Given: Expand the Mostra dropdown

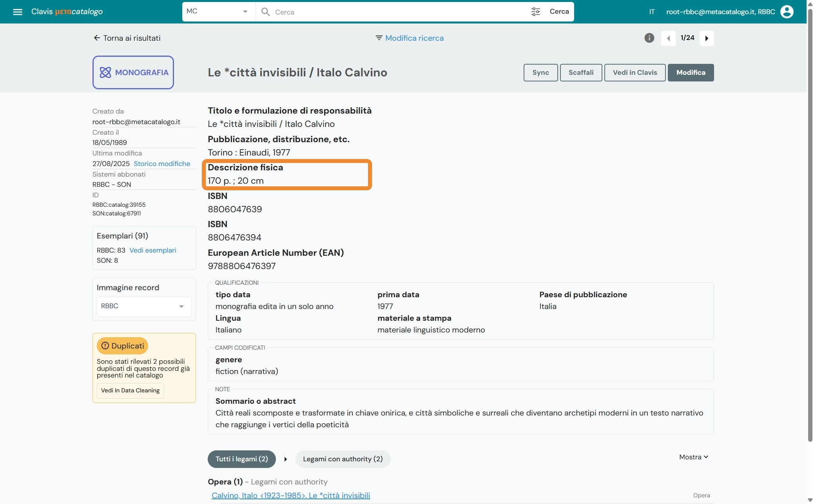Looking at the screenshot, I should (693, 457).
